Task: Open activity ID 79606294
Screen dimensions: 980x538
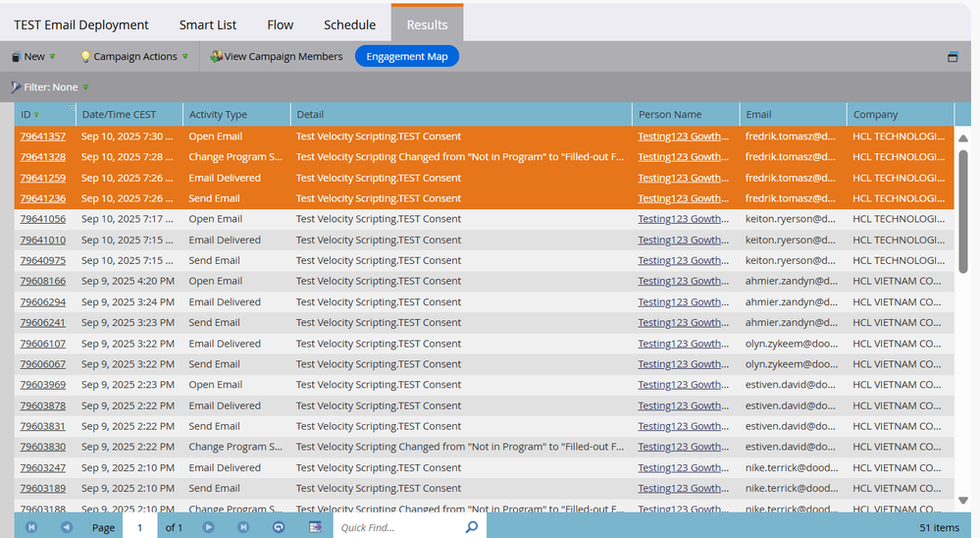Action: point(42,301)
